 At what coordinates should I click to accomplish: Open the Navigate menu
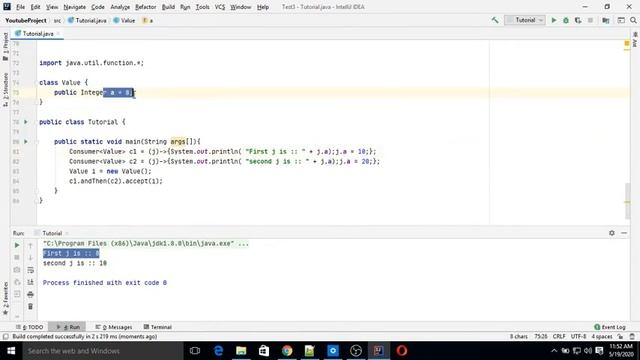tap(75, 7)
